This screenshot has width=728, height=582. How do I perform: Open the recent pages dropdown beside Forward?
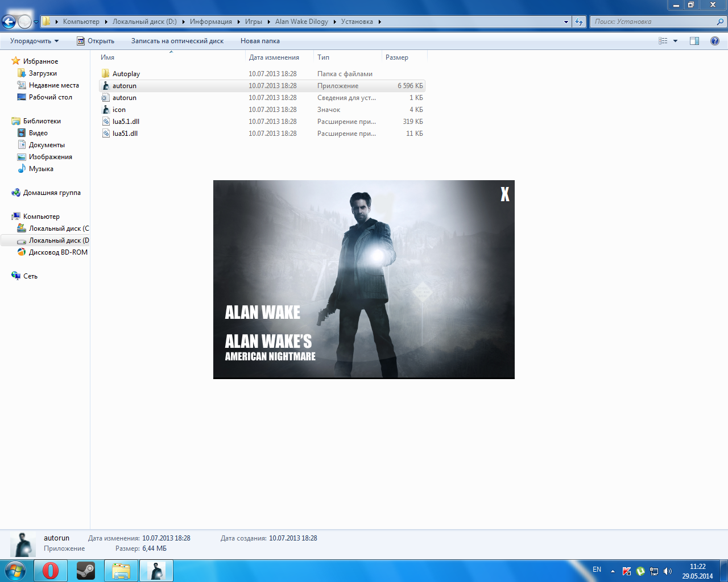click(36, 22)
